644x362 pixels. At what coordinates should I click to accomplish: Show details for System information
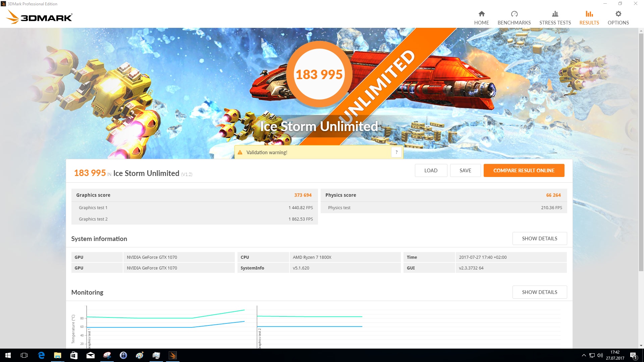pyautogui.click(x=539, y=238)
